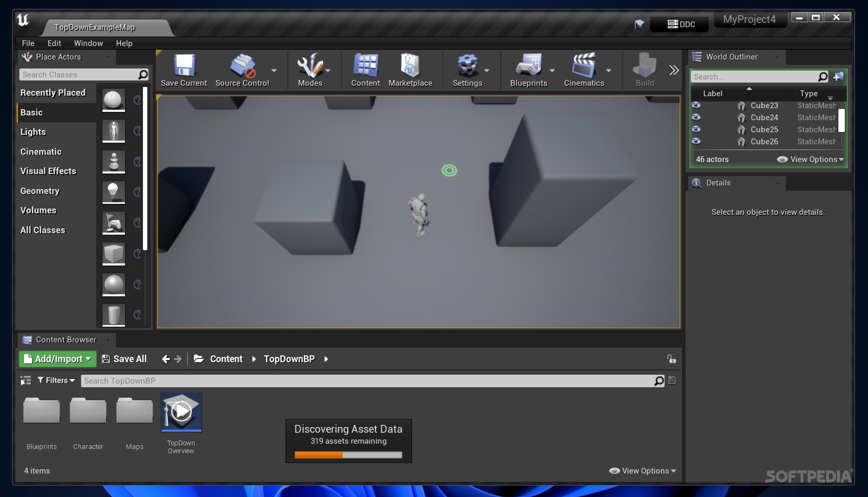Show more toolbar items with double chevron
Viewport: 868px width, 497px height.
coord(674,70)
